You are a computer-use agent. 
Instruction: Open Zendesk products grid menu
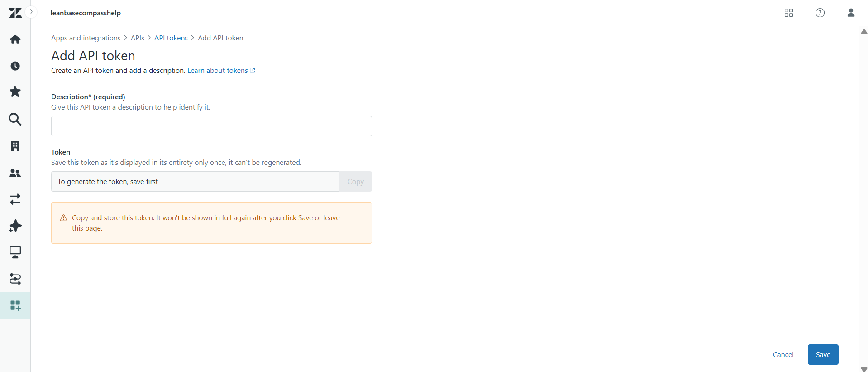pos(789,13)
